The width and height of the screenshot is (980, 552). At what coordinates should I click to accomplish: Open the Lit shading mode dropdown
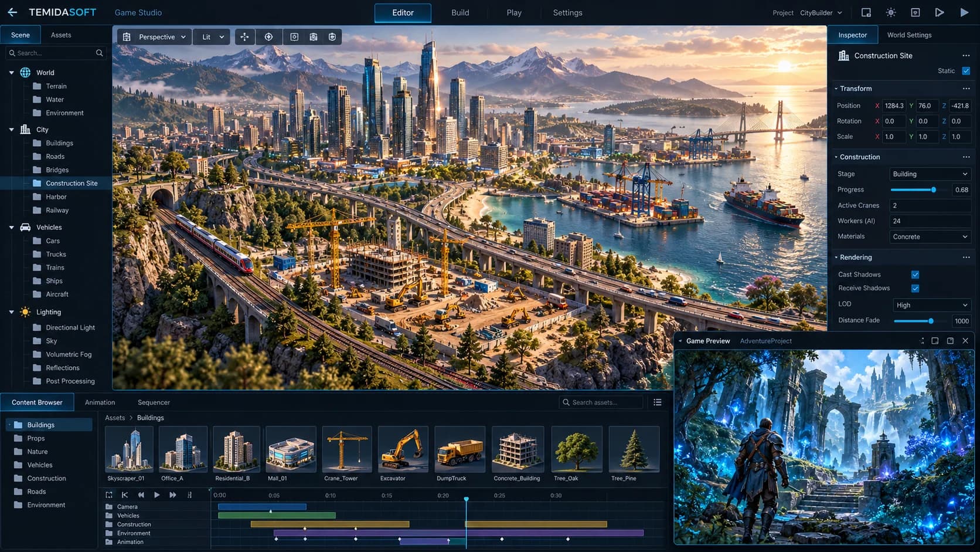[x=211, y=37]
